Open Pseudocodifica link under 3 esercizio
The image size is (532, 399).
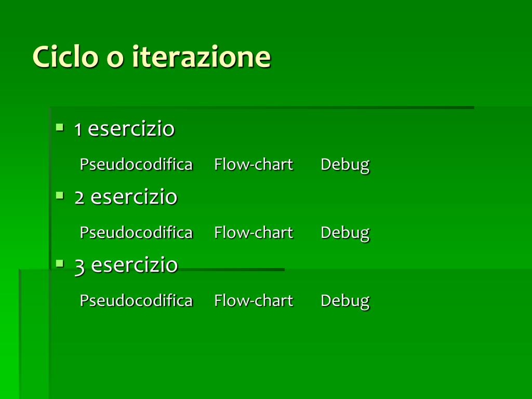click(136, 301)
